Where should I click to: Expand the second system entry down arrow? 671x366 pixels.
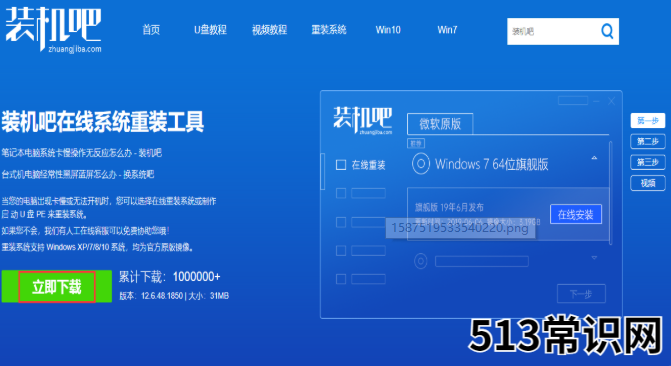click(594, 258)
